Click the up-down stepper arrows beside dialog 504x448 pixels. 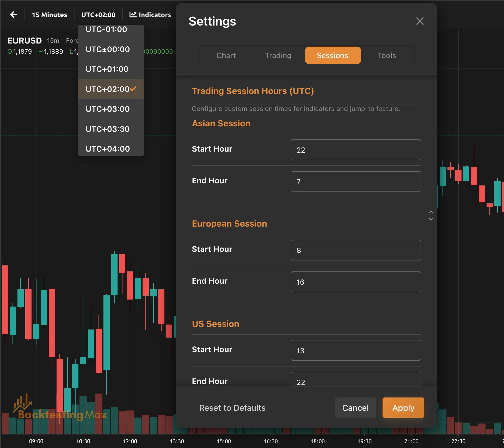[431, 215]
